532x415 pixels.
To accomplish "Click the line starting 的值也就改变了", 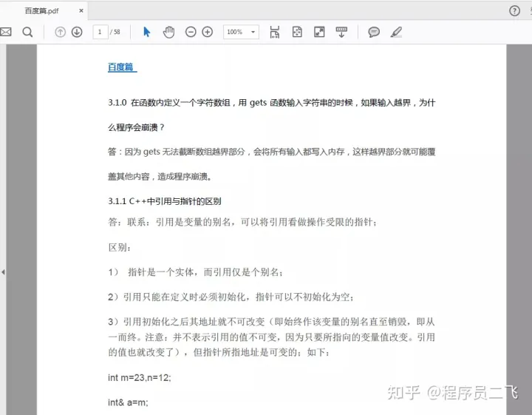I will tap(219, 352).
